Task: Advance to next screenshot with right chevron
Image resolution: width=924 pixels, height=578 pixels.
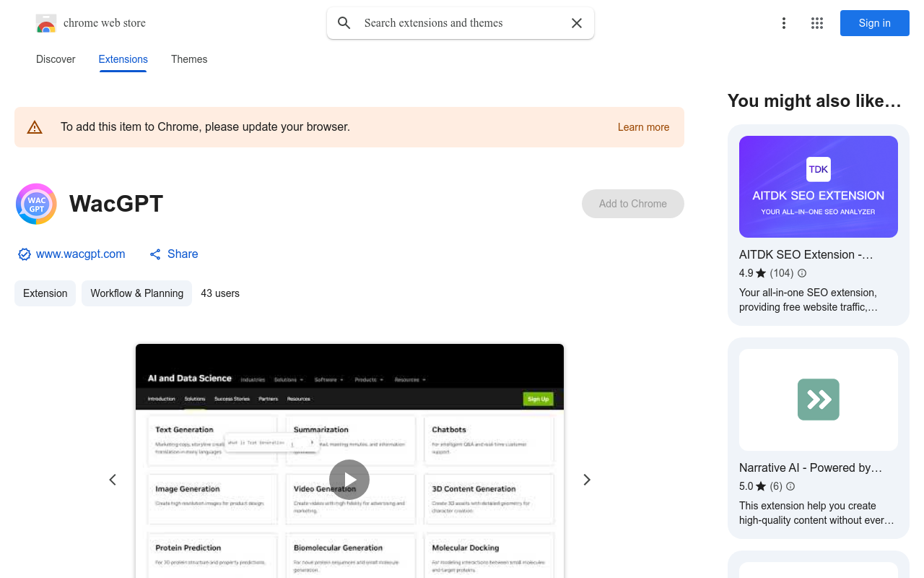Action: (587, 480)
